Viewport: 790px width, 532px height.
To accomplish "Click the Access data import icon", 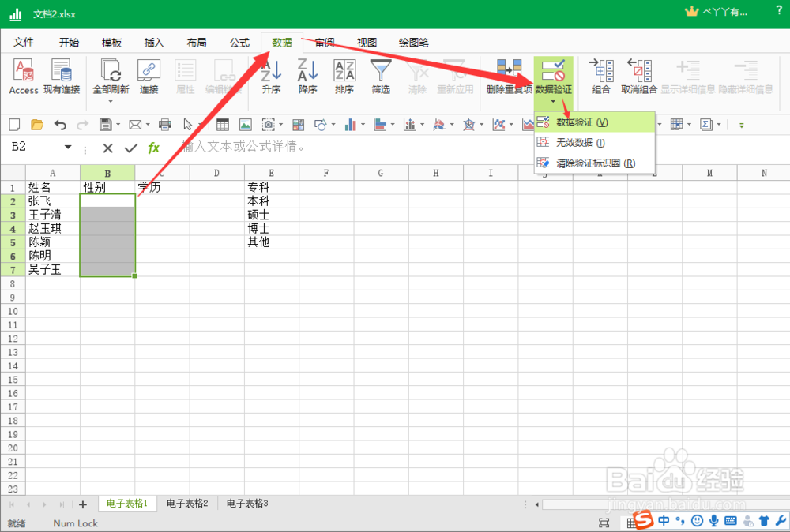I will click(x=24, y=70).
